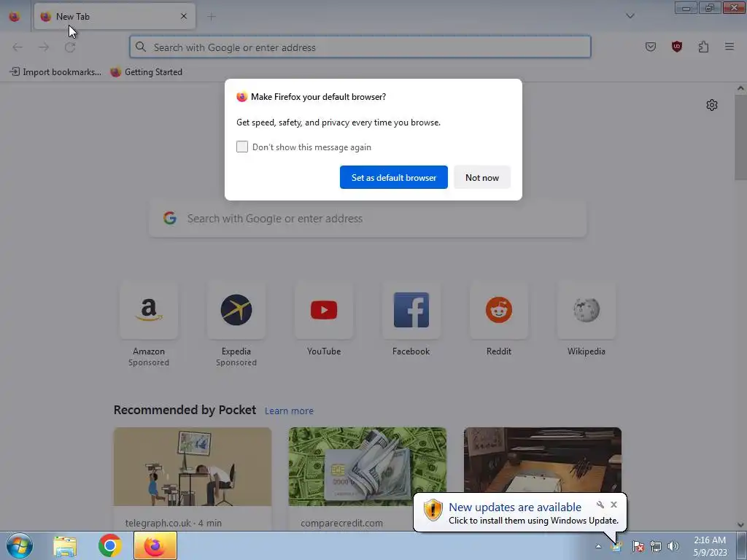Follow Pocket Learn more link
747x560 pixels.
tap(289, 411)
